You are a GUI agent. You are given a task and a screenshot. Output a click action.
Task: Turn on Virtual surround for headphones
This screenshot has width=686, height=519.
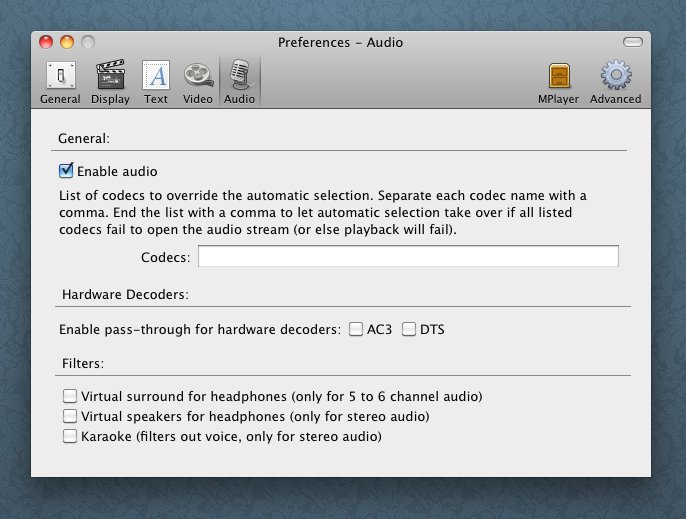click(x=70, y=396)
